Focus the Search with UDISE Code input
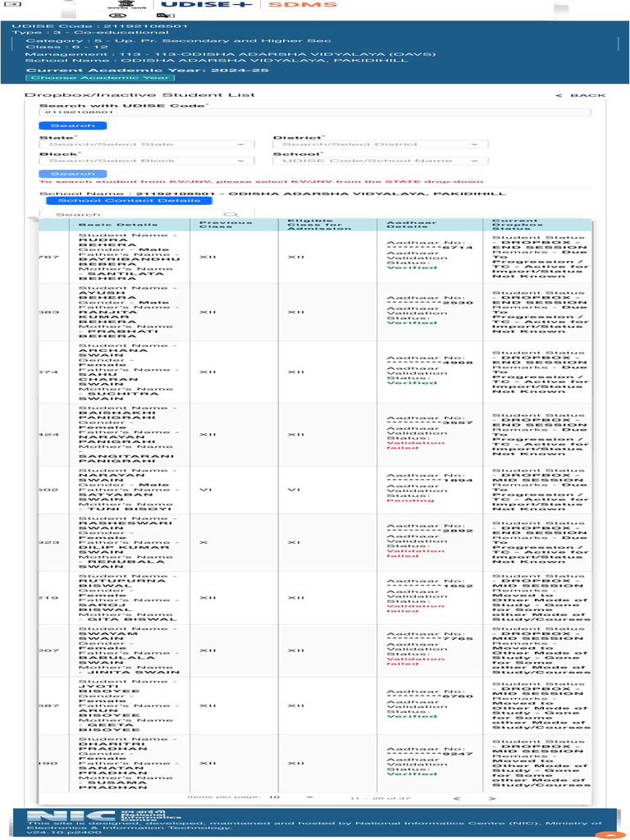This screenshot has width=630, height=840. coord(315,112)
